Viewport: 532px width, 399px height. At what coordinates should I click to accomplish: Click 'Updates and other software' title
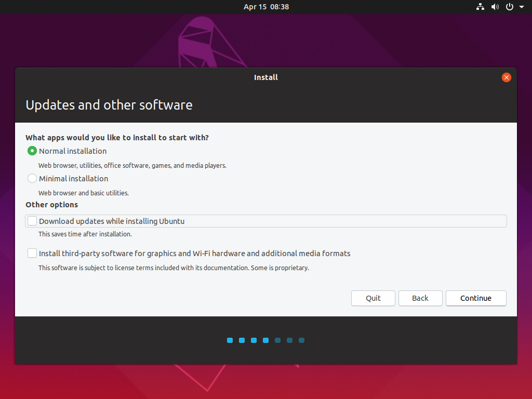tap(109, 105)
